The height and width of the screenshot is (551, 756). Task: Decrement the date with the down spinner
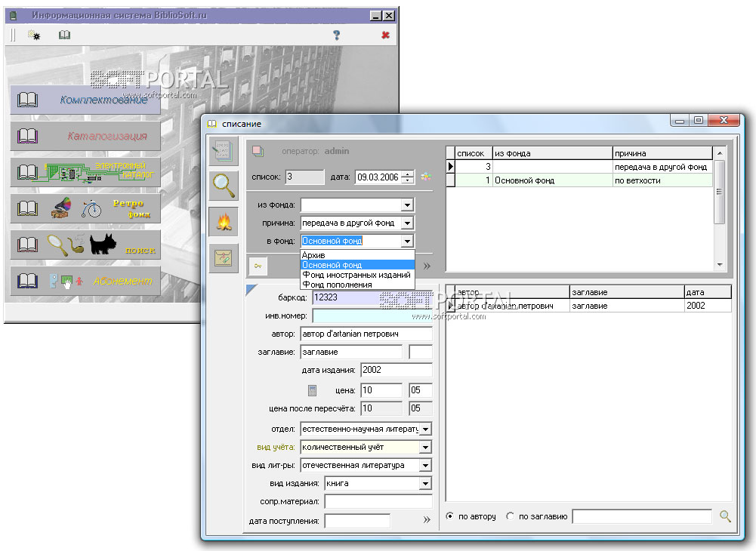409,180
